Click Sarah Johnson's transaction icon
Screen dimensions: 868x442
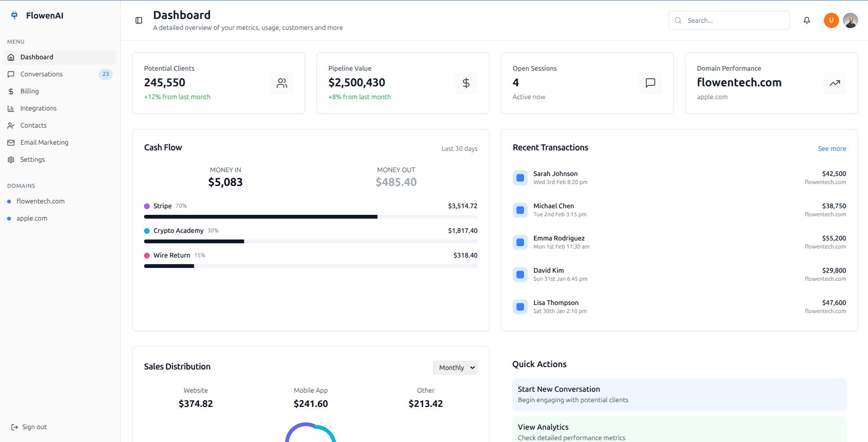[520, 178]
